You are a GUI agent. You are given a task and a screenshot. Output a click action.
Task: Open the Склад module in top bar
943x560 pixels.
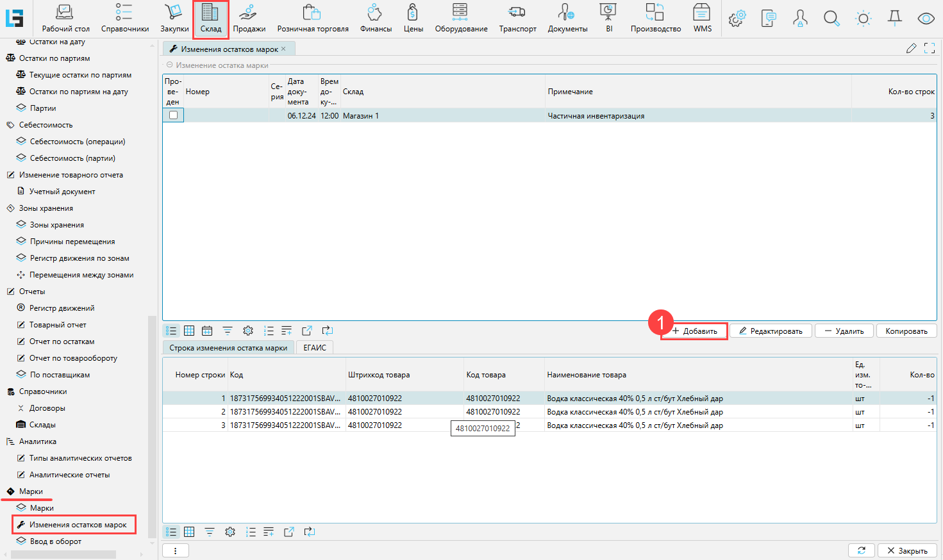click(x=210, y=19)
